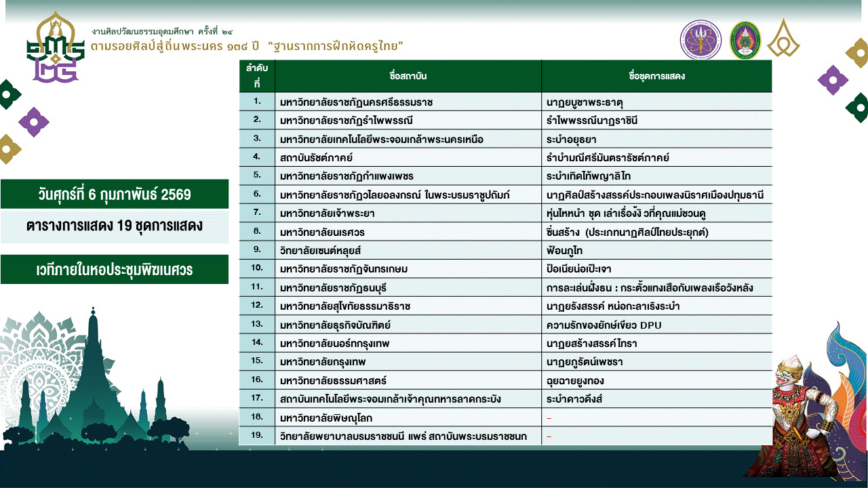Viewport: 868px width, 488px height.
Task: Click the 'ตารางการแสดง 19 ชุดการแสดง' banner
Action: tap(114, 226)
